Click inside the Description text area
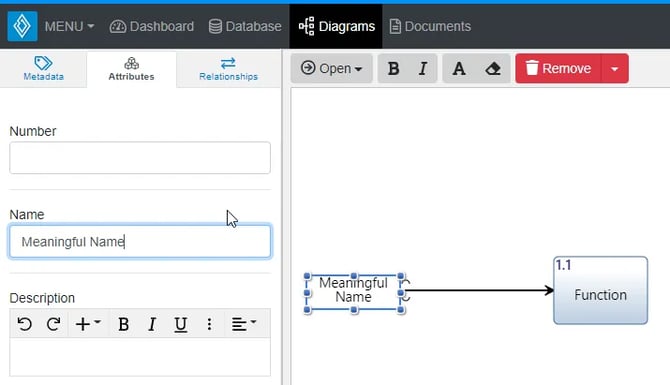Viewport: 670px width, 385px height. point(140,357)
